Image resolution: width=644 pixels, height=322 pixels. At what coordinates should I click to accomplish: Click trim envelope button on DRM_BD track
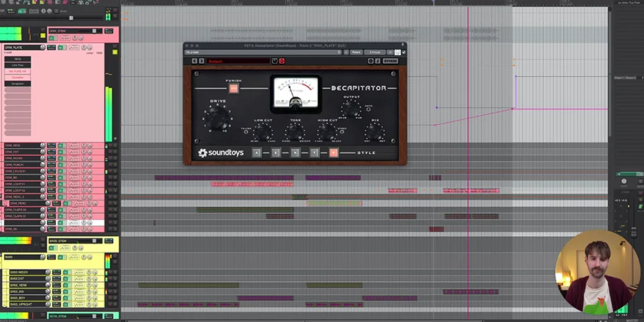coord(74,177)
